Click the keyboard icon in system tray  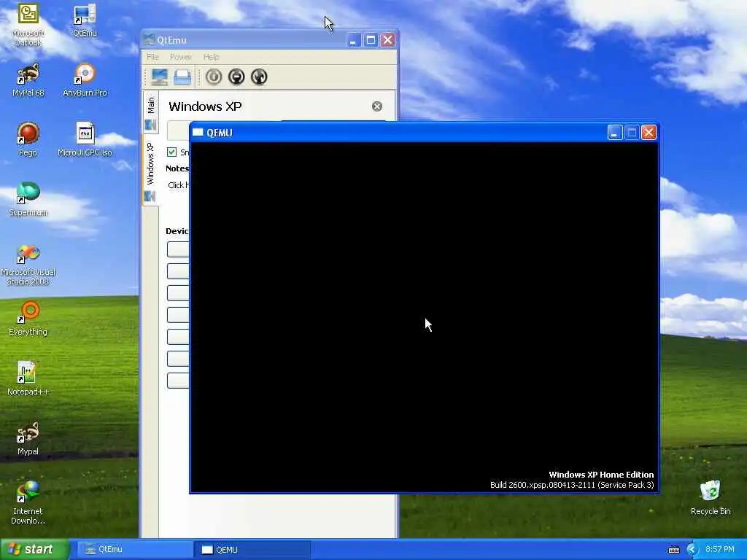point(674,550)
